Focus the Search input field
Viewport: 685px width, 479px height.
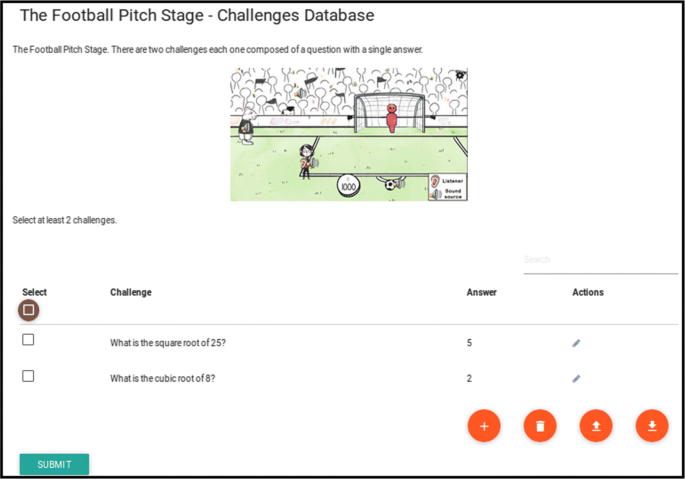click(600, 260)
